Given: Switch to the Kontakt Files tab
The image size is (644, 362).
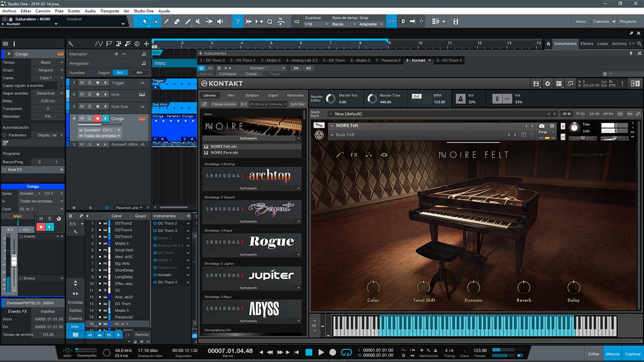Looking at the screenshot, I should (231, 95).
